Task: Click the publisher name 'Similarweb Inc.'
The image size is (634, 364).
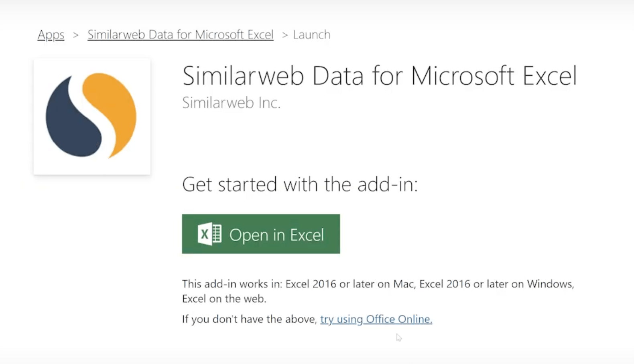Action: pyautogui.click(x=231, y=103)
